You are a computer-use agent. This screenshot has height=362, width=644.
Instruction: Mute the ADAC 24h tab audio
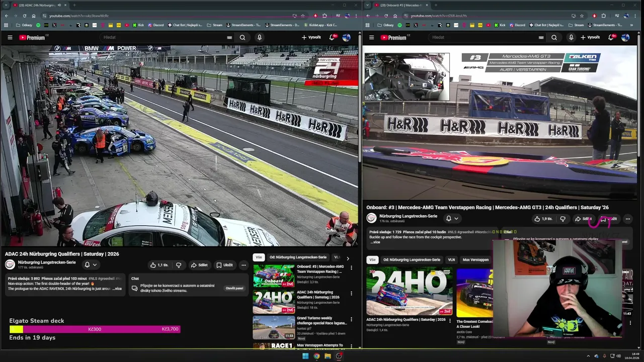[58, 5]
